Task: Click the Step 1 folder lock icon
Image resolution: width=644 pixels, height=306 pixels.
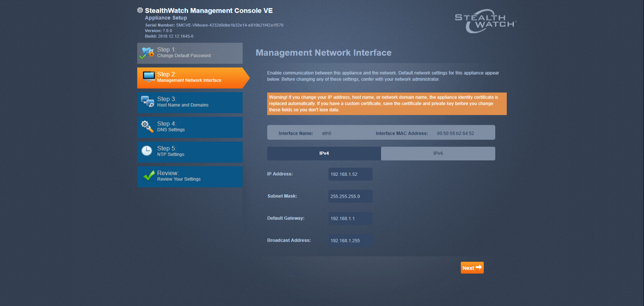Action: (x=147, y=53)
